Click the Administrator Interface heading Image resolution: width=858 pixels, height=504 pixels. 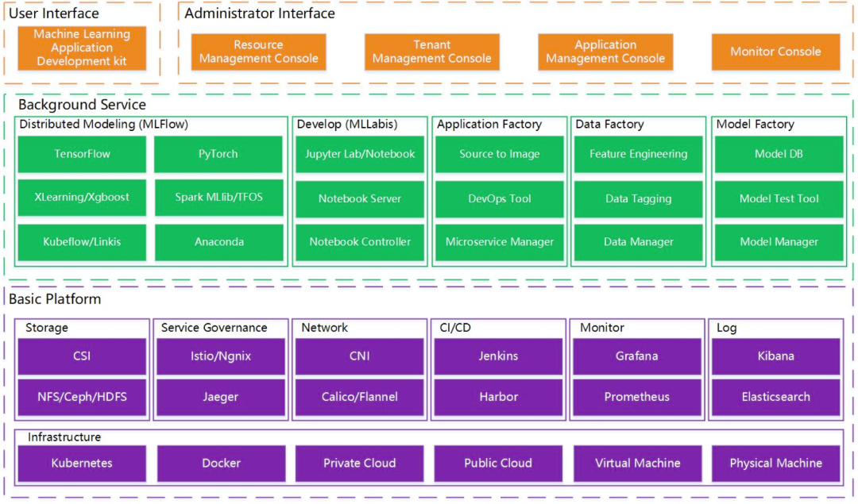tap(259, 13)
